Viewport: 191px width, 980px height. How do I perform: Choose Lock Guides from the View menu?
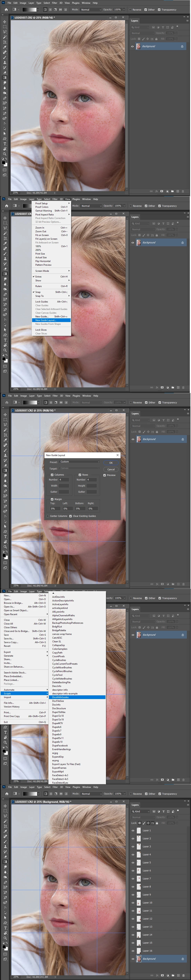51,302
